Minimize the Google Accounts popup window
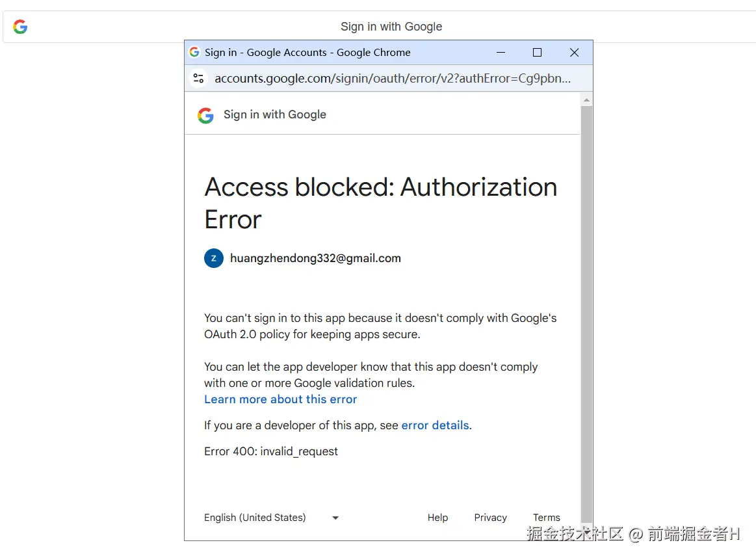This screenshot has width=756, height=558. [x=501, y=52]
